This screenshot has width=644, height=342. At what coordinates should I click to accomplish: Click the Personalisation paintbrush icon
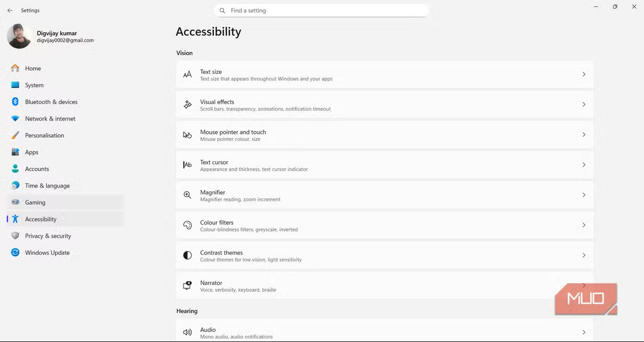coord(15,136)
